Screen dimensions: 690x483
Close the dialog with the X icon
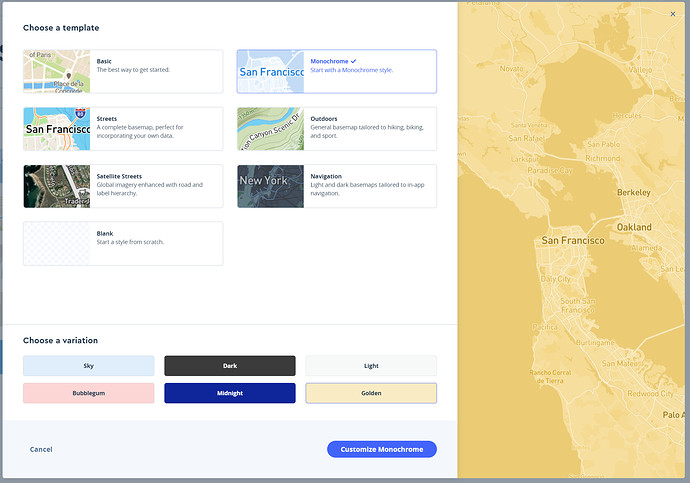point(673,14)
